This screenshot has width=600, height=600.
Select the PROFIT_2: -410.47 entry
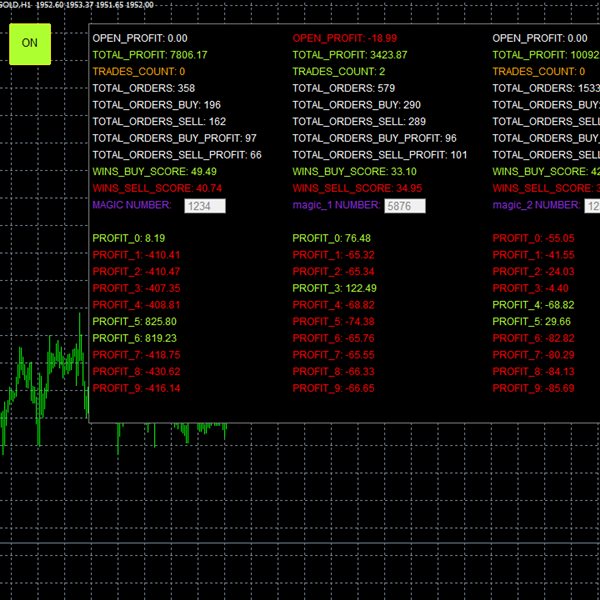tap(136, 271)
